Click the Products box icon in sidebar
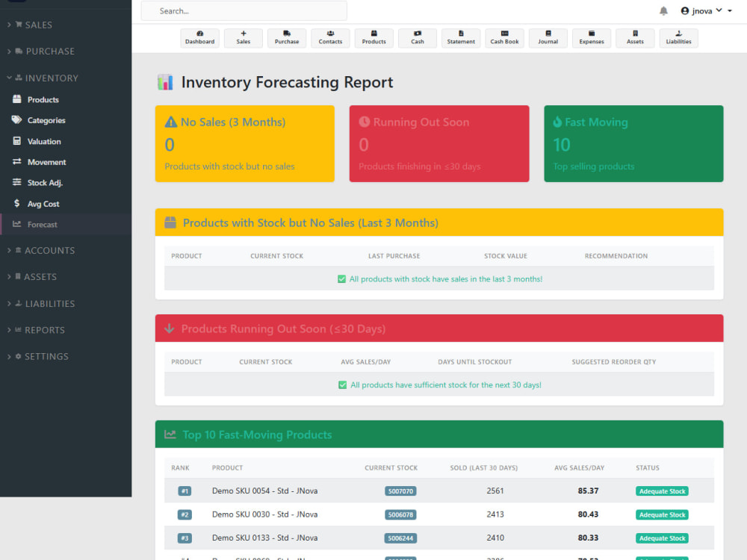The image size is (747, 560). [x=16, y=99]
